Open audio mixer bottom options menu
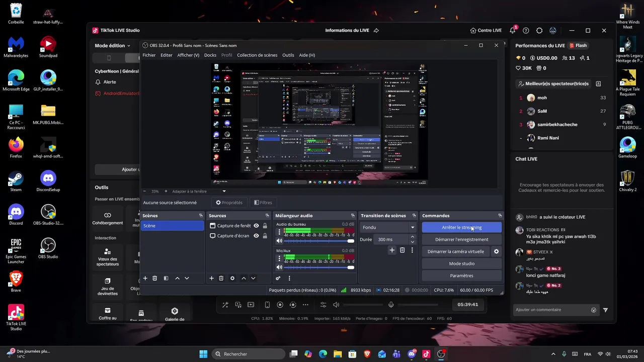 click(x=289, y=278)
